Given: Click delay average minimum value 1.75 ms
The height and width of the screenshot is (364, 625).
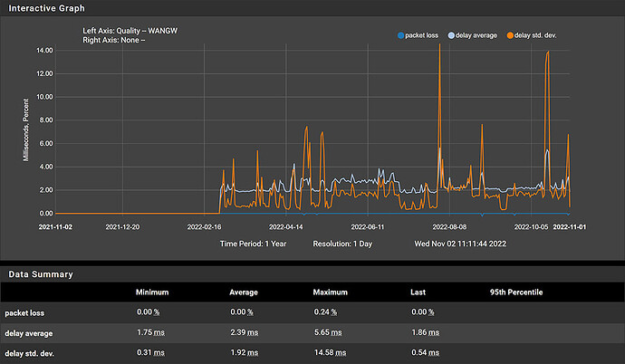Looking at the screenshot, I should click(x=150, y=332).
